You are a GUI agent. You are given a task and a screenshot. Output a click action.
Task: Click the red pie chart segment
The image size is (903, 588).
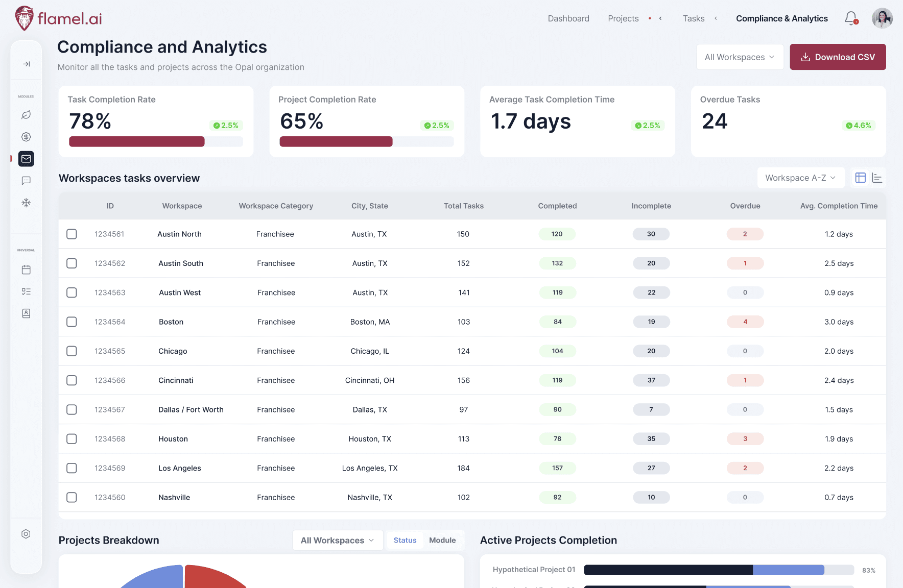(209, 578)
